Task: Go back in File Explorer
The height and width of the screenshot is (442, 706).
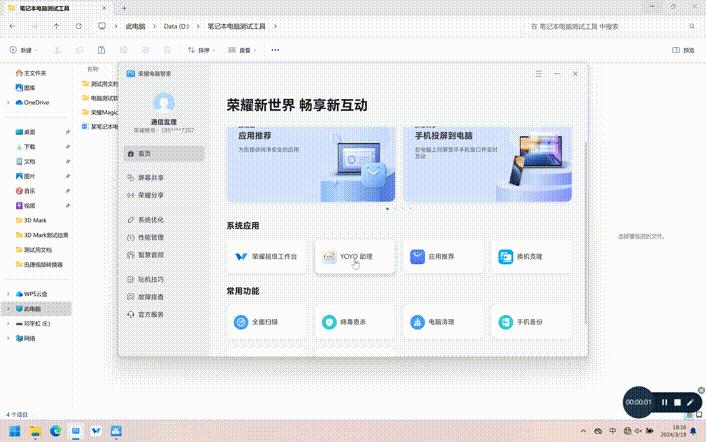Action: point(13,26)
